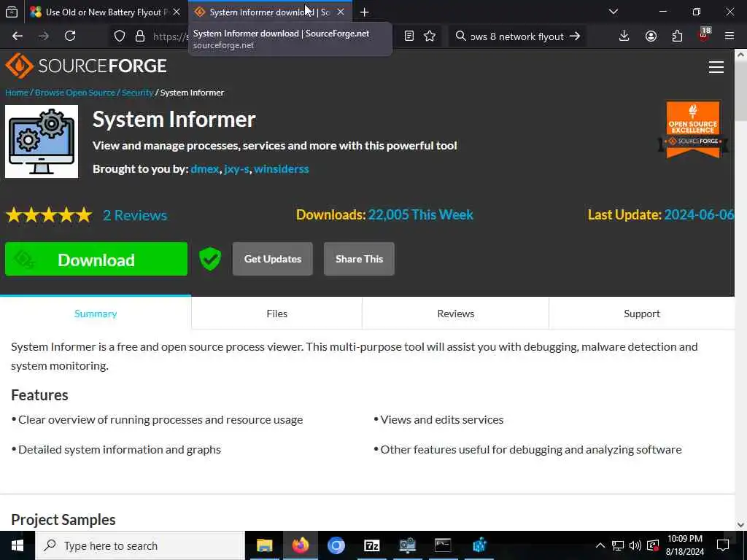The width and height of the screenshot is (747, 560).
Task: Open the Files tab
Action: click(x=276, y=314)
